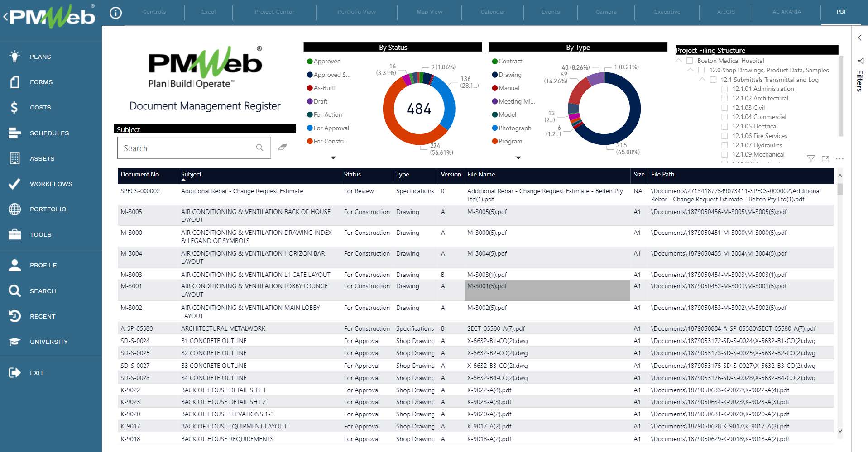Screen dimensions: 868x452
Task: Click the Search magnifier icon in sidebar
Action: (x=14, y=290)
